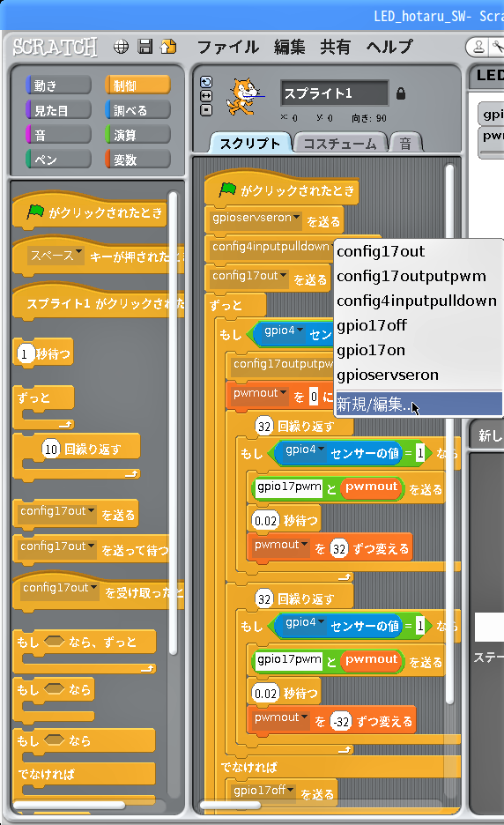Click the share project folder icon
This screenshot has height=825, width=504.
[168, 47]
